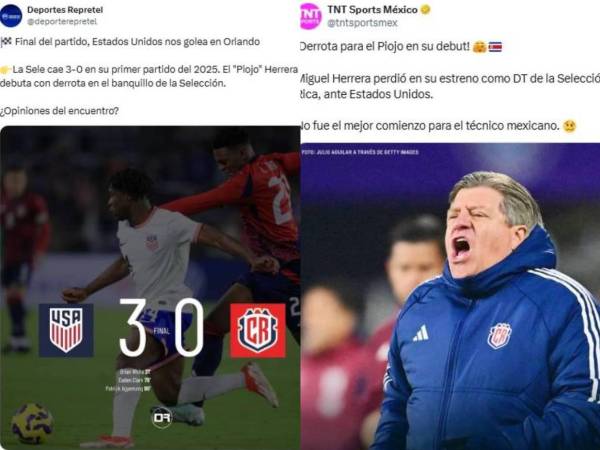Click the adidas logo on the blue jacket
This screenshot has height=450, width=600.
421,333
